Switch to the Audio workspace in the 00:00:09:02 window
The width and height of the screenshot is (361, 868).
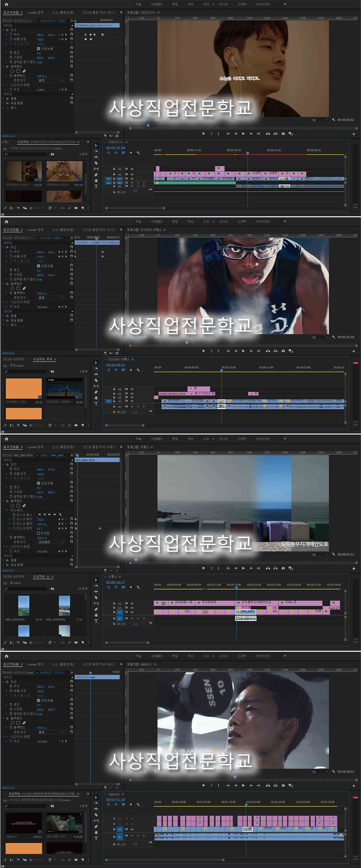(x=224, y=222)
